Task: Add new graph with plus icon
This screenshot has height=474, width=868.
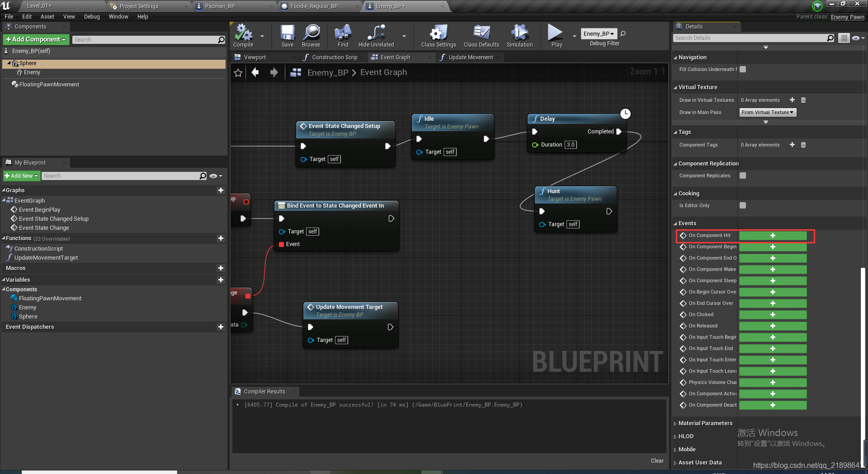Action: [221, 190]
